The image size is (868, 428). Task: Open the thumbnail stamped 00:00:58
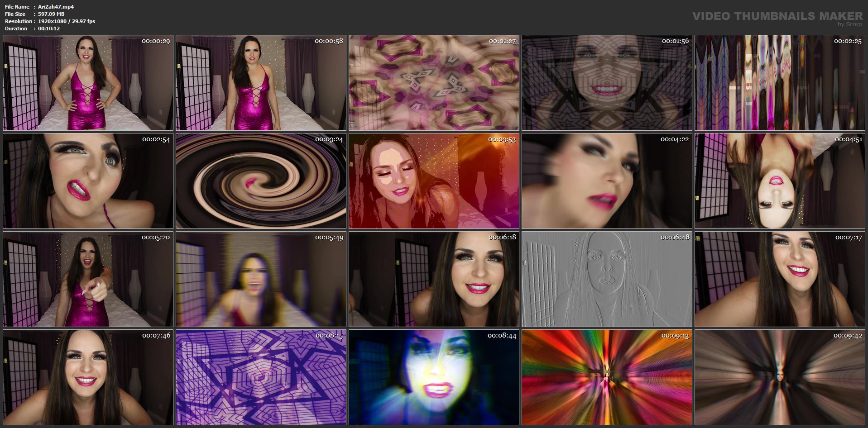261,83
